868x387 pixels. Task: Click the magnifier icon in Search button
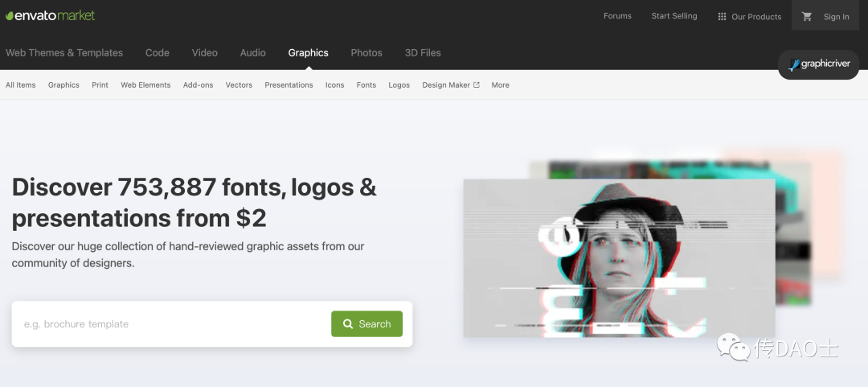point(348,323)
